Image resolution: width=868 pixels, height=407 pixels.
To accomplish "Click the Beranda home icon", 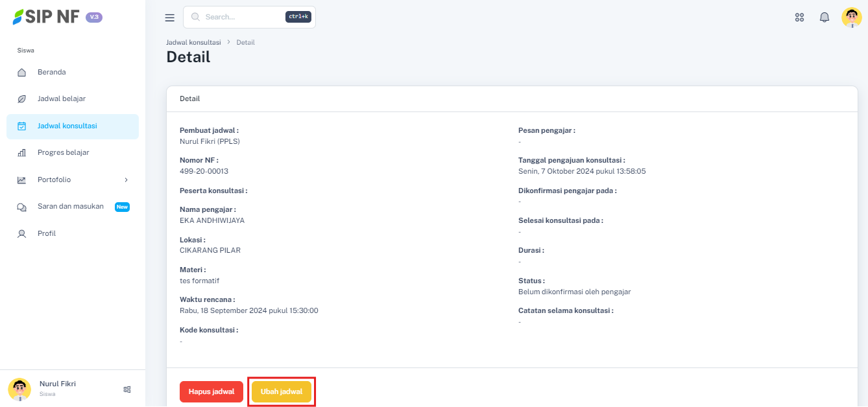I will (21, 73).
